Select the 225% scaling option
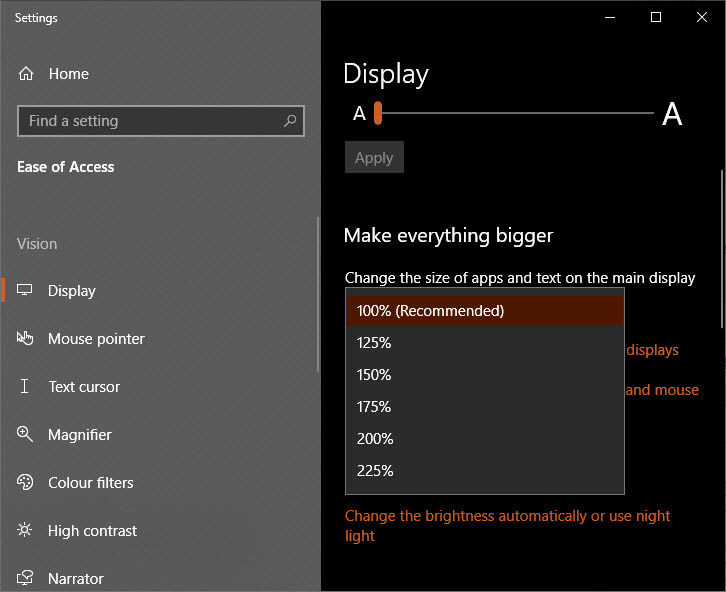726x592 pixels. (x=485, y=471)
